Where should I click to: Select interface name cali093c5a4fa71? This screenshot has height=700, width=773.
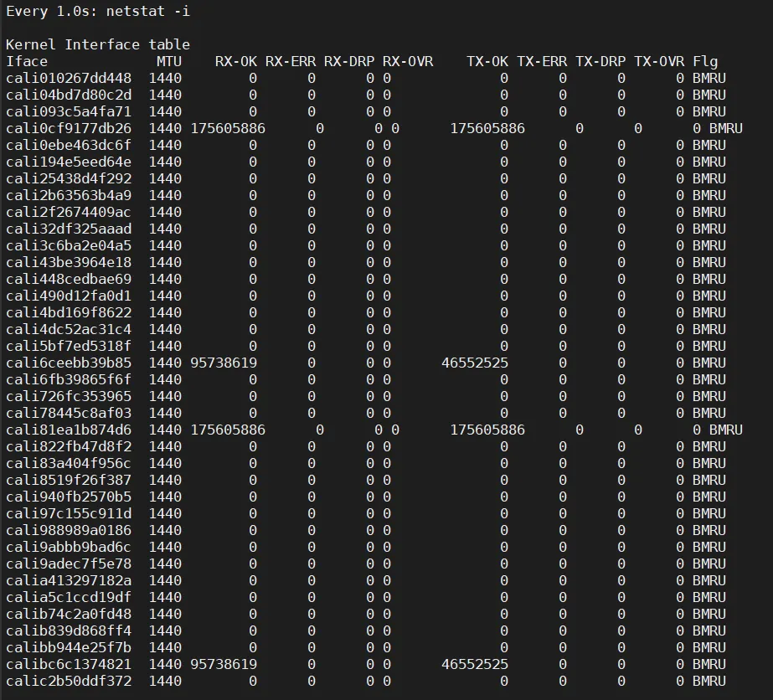click(x=69, y=112)
